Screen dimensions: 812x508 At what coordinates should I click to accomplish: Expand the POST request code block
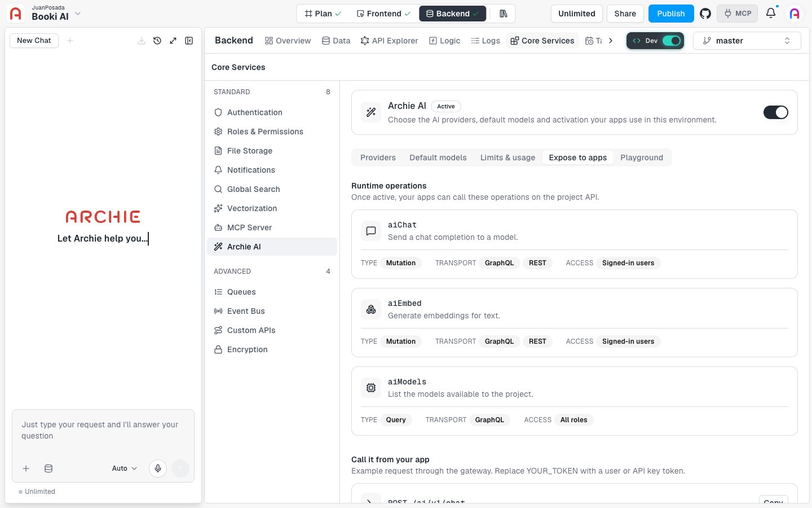point(369,500)
